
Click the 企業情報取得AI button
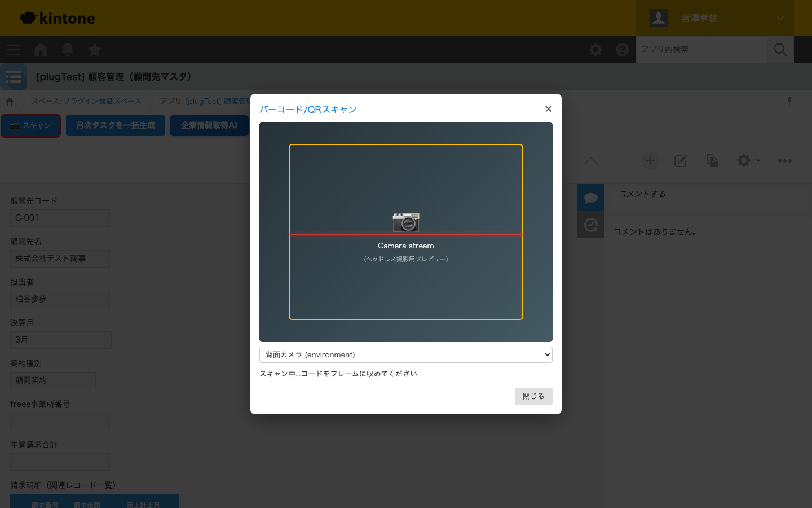point(209,125)
